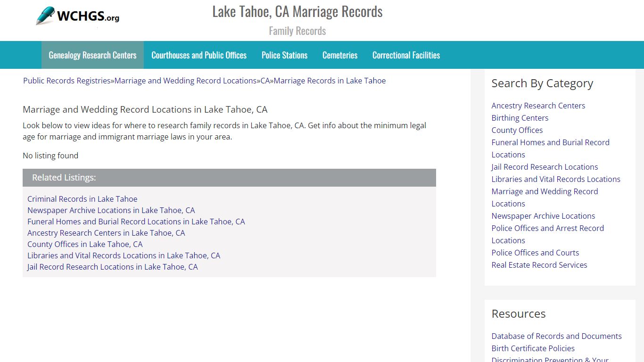This screenshot has width=644, height=362.
Task: Click the No listing found message
Action: 50,156
